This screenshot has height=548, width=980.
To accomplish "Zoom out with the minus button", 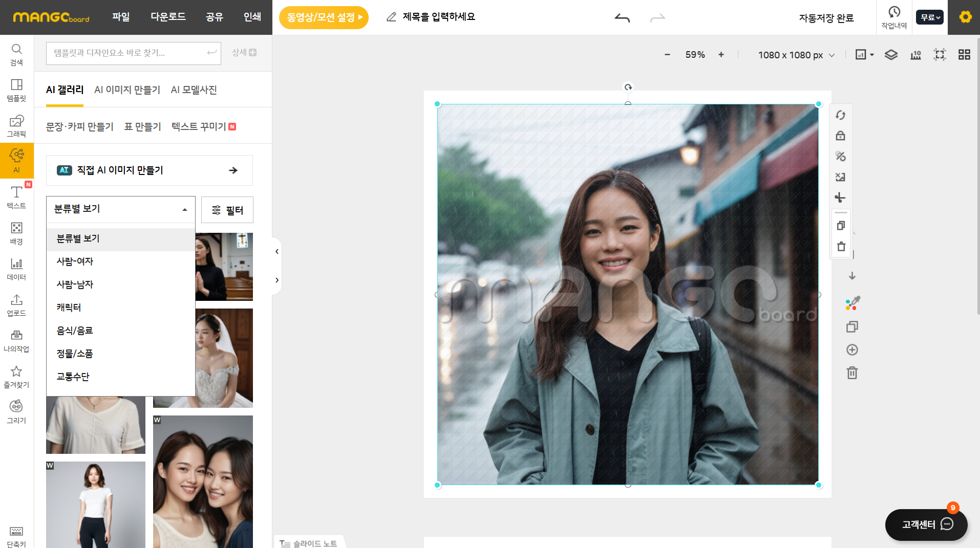I will pos(667,55).
